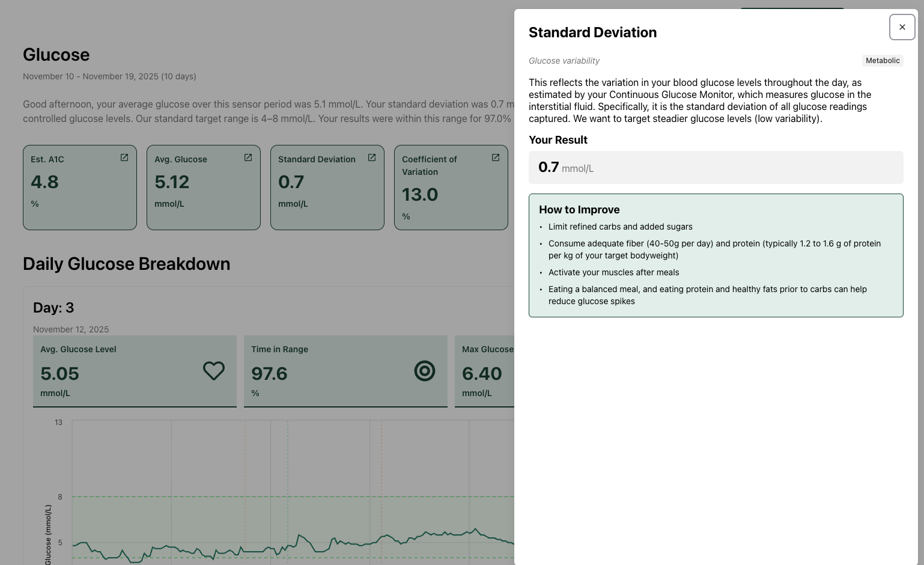Click the Avg. Glucose Level 5.05 tile
Screen dimensions: 924x565
[x=135, y=371]
